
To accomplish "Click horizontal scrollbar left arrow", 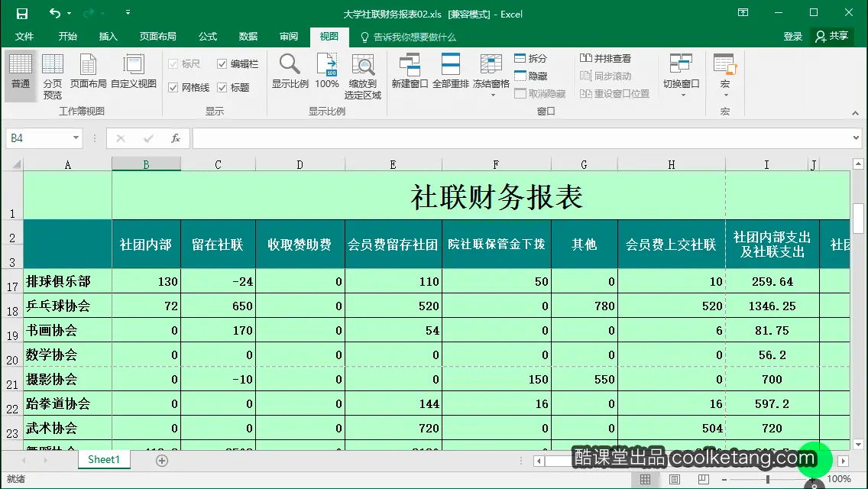I will pos(538,461).
